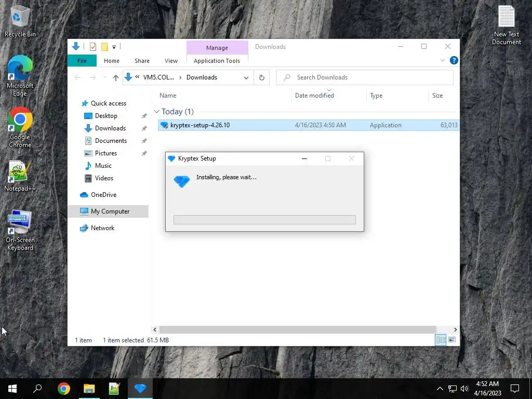
Task: Click the scroll right arrow in file list
Action: coord(455,329)
